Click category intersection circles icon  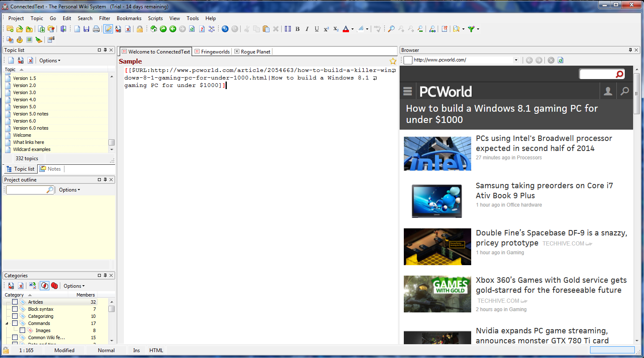(x=45, y=286)
